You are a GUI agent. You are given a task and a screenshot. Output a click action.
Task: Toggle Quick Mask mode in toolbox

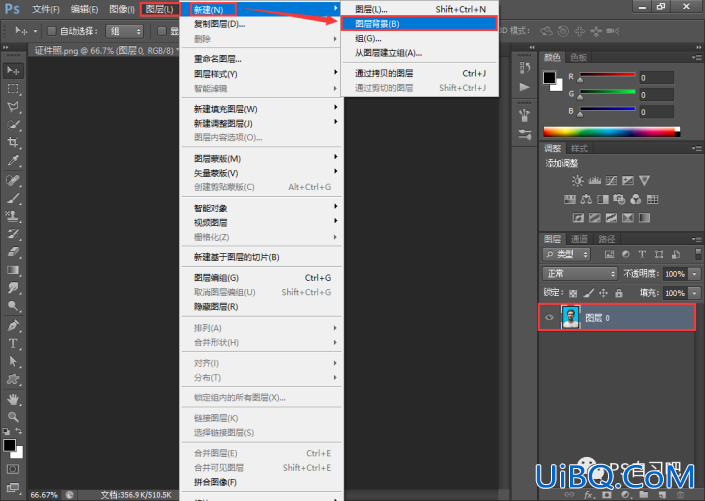coord(13,469)
